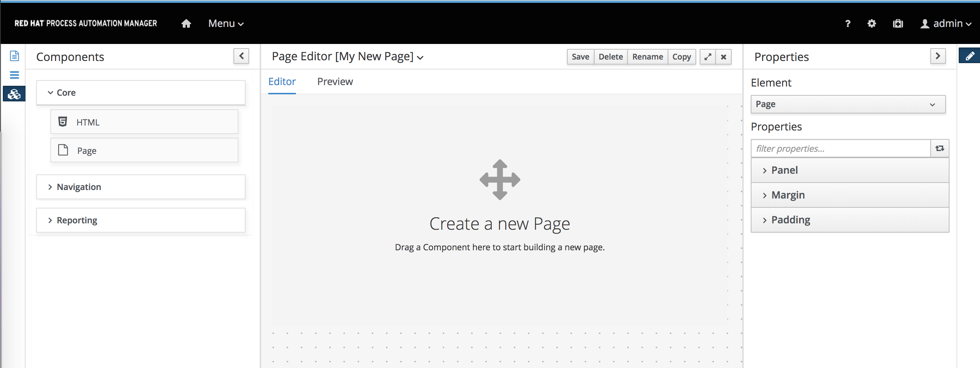980x368 pixels.
Task: Select the Pages document icon in left sidebar
Action: click(x=14, y=56)
